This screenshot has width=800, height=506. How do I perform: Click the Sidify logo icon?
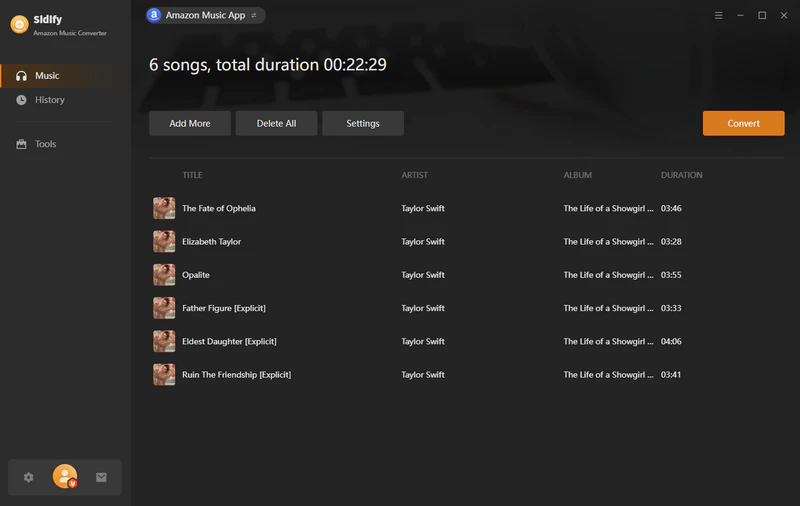[18, 25]
